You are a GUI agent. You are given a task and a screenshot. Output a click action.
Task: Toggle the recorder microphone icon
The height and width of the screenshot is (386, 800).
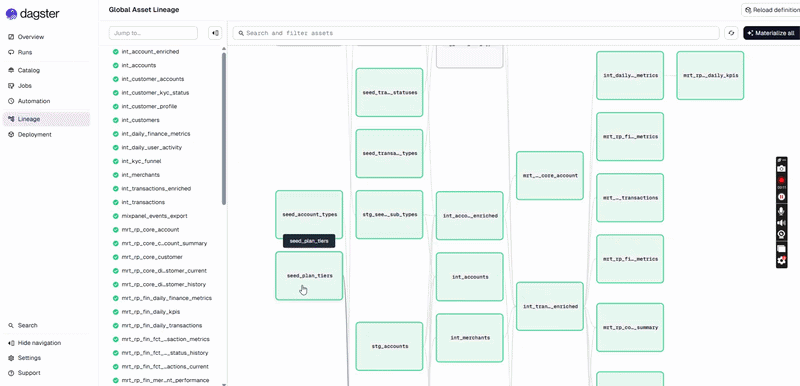click(781, 211)
